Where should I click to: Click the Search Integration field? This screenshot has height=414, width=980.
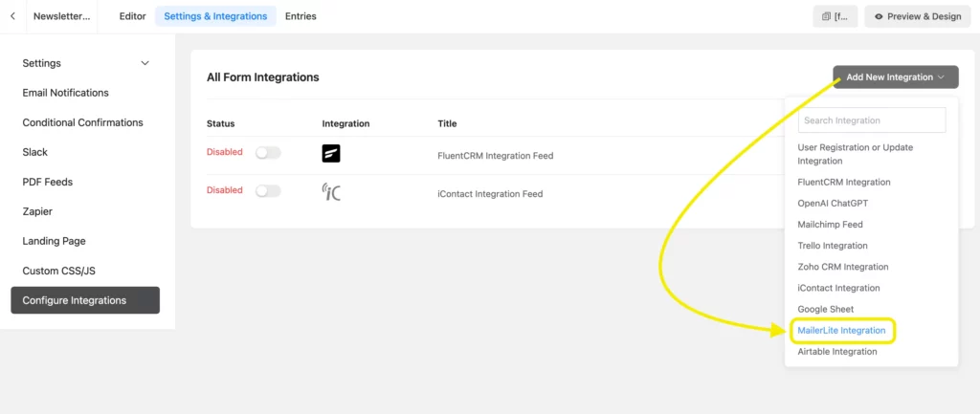872,120
